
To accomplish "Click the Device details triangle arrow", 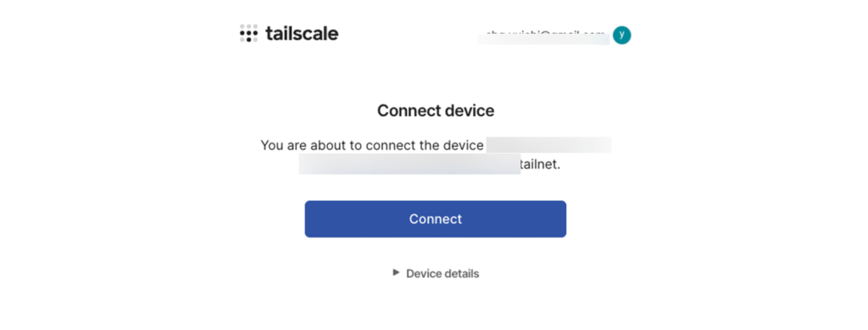I will pyautogui.click(x=396, y=272).
